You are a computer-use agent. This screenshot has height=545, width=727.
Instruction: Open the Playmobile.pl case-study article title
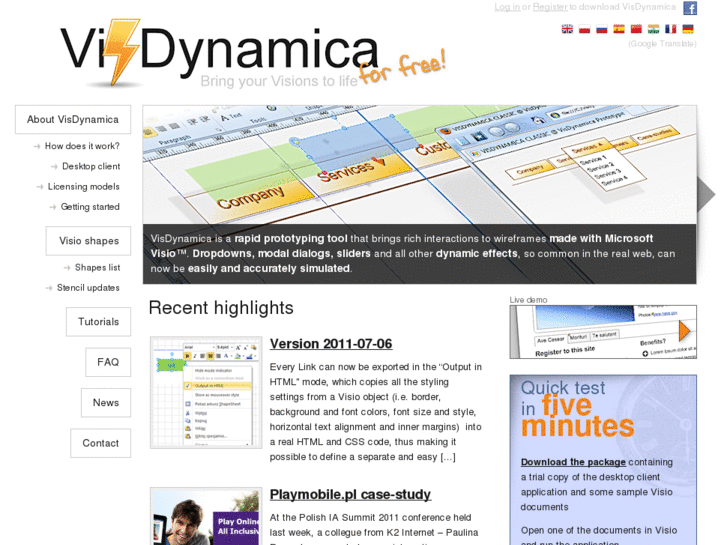coord(351,494)
